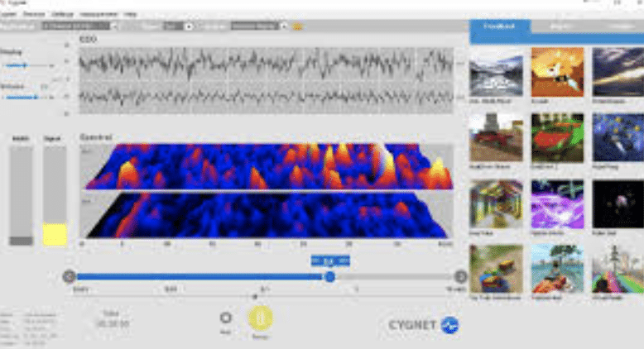Screen dimensions: 644x349
Task: Click the upper small slider left of EEG
Action: point(25,65)
